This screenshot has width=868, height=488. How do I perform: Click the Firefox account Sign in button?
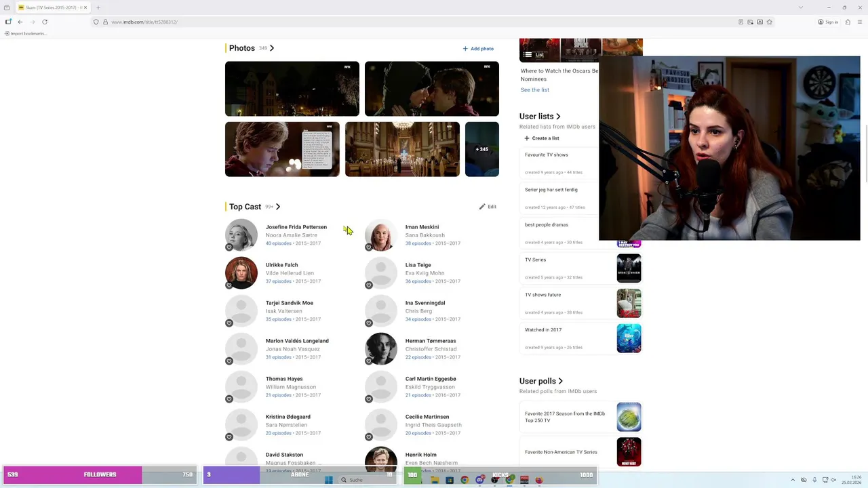point(828,22)
